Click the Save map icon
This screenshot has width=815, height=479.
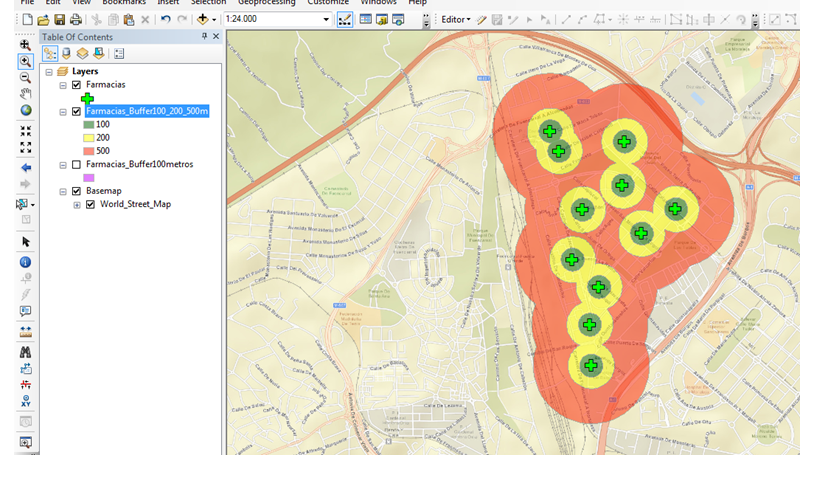pyautogui.click(x=59, y=20)
